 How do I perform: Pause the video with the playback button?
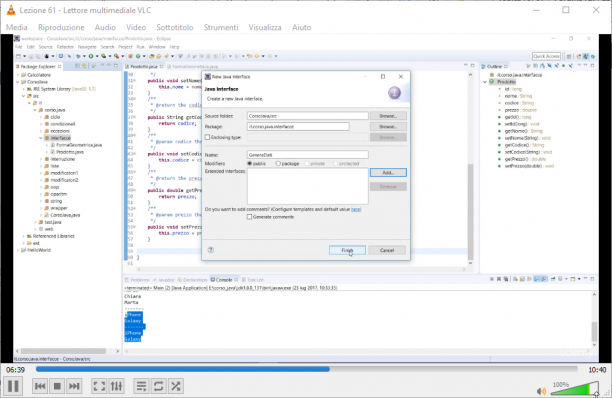click(13, 386)
